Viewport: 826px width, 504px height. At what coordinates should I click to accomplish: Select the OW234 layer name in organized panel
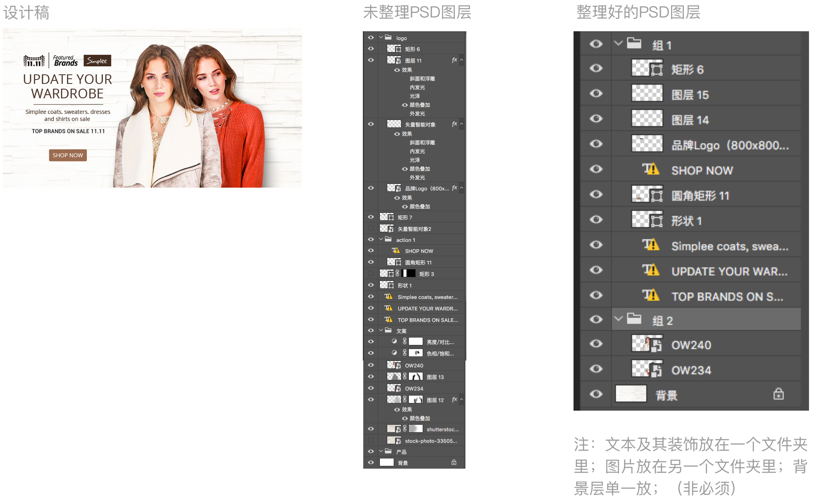(x=691, y=370)
